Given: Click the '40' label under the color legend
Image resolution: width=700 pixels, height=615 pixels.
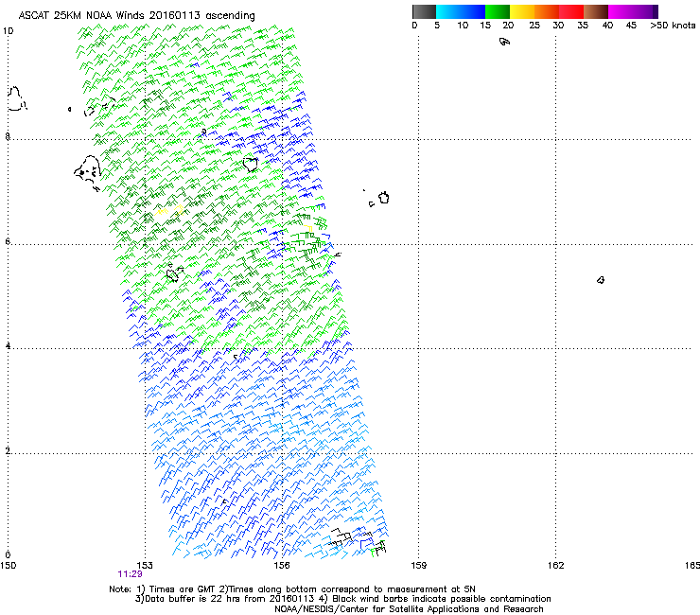Looking at the screenshot, I should click(x=607, y=26).
